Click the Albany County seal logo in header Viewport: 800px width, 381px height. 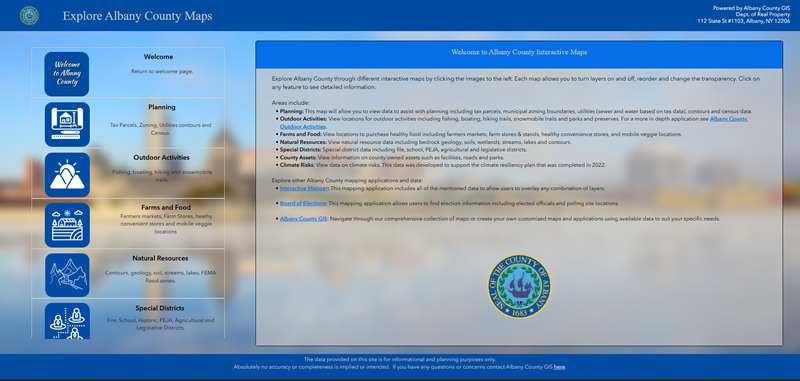click(x=29, y=15)
